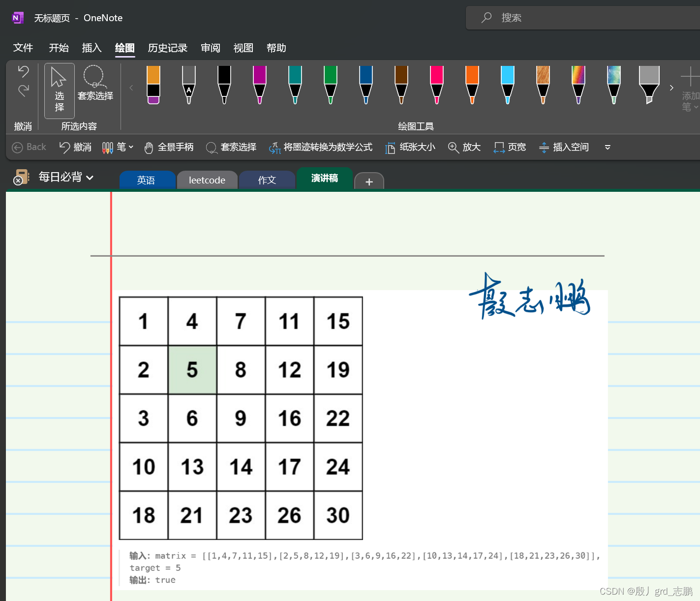Click the OneNote app icon in title bar
Image resolution: width=700 pixels, height=601 pixels.
tap(17, 18)
